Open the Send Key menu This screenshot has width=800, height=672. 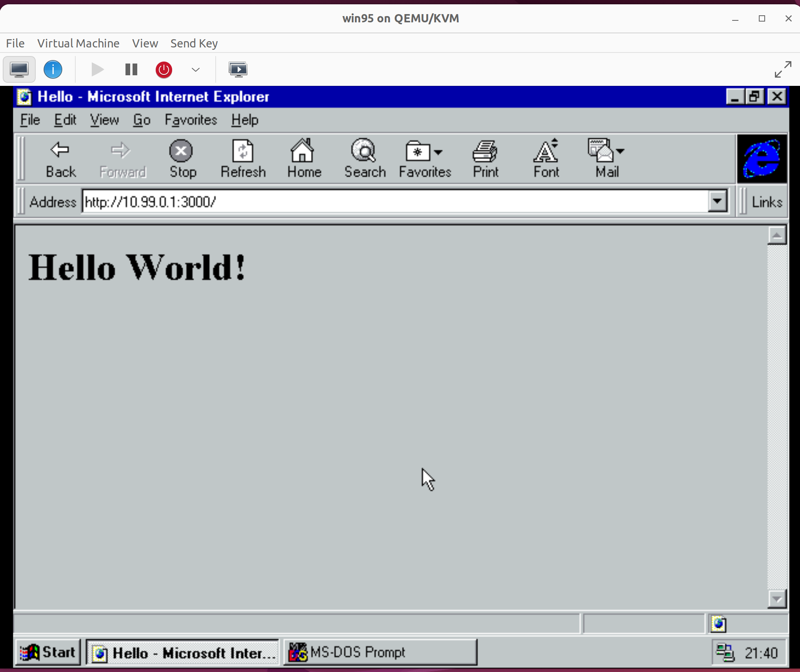(194, 43)
